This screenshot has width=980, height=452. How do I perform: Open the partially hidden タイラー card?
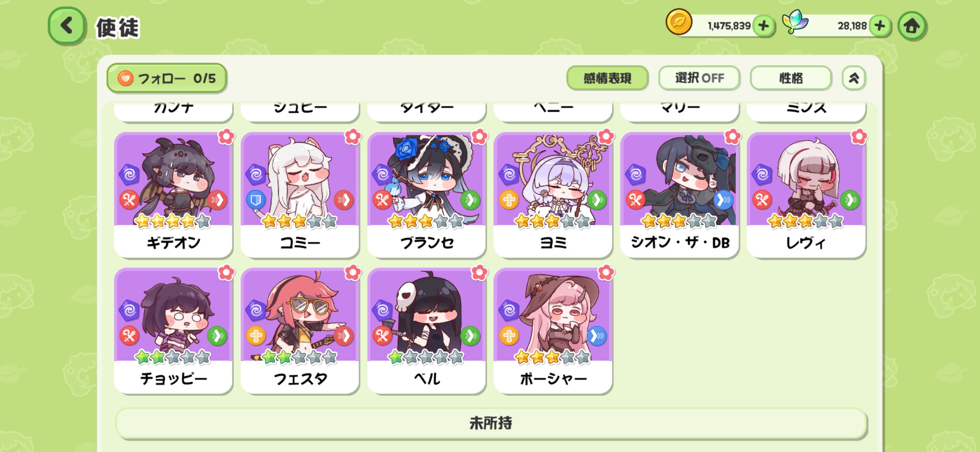click(427, 111)
